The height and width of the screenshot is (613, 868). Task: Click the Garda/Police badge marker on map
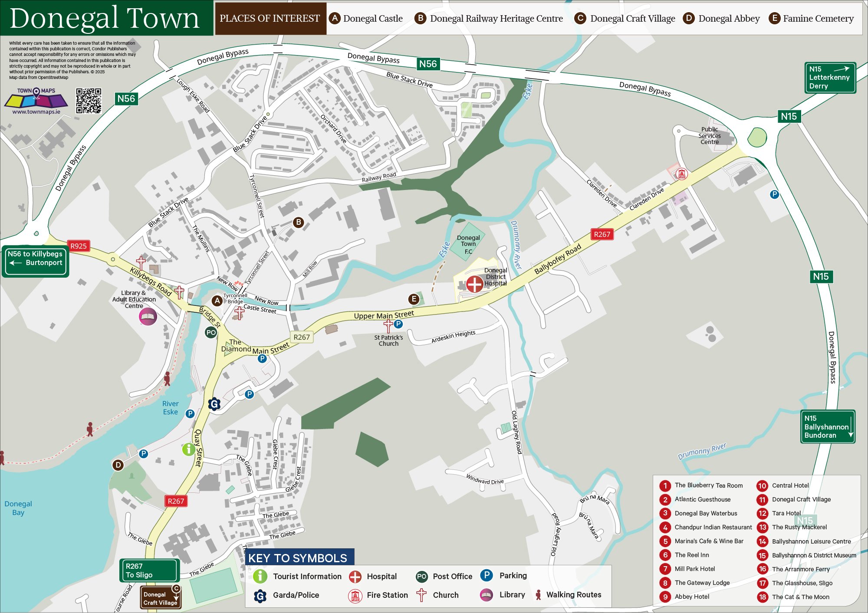click(214, 404)
